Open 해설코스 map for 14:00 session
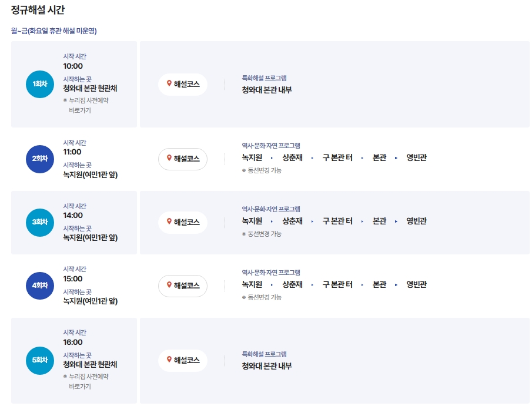The width and height of the screenshot is (532, 413). coord(183,223)
